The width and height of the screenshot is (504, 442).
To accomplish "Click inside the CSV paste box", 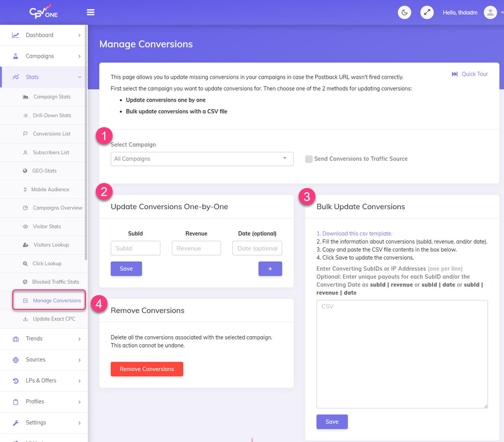I will [402, 354].
